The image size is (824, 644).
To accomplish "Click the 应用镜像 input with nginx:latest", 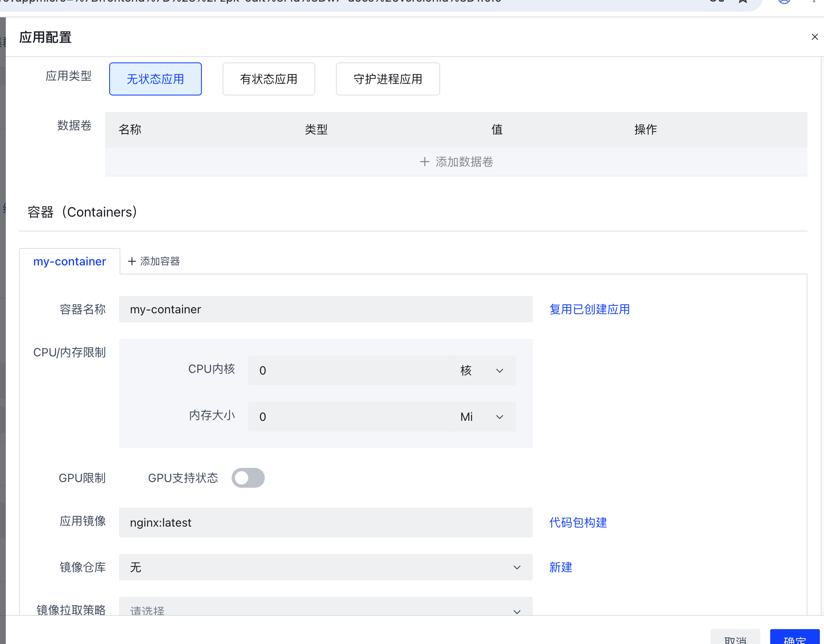I will 326,522.
